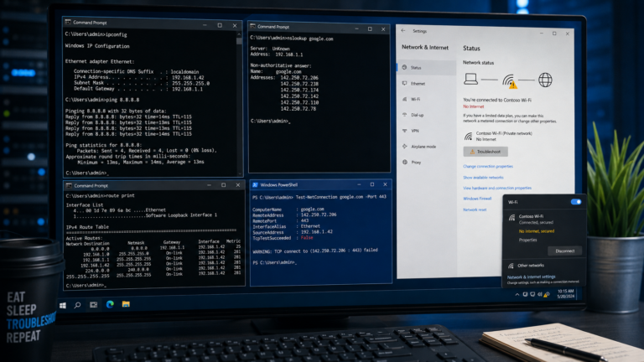This screenshot has height=362, width=644.
Task: Turn off the Wi-Fi toggle in flyout
Action: (x=576, y=202)
